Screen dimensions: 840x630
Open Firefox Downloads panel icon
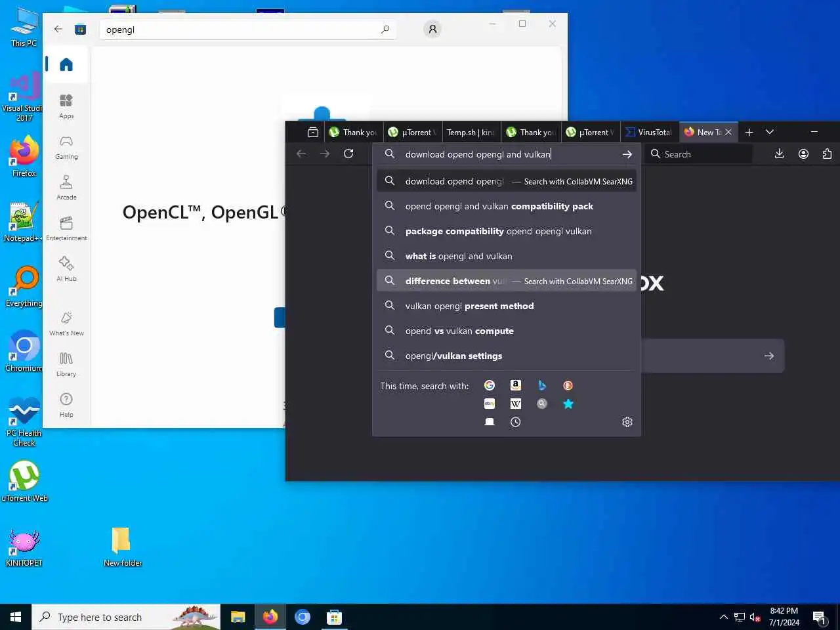click(780, 154)
